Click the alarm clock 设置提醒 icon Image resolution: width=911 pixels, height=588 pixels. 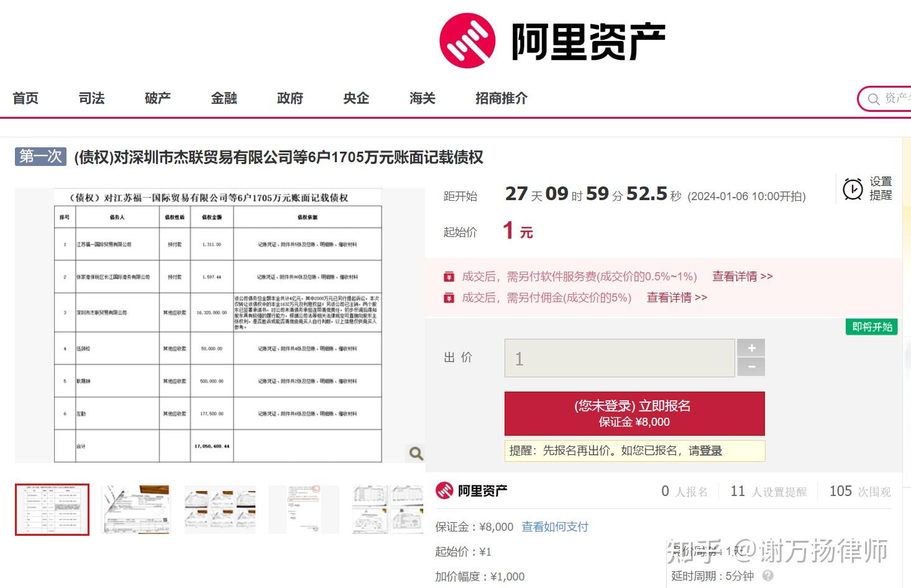853,188
